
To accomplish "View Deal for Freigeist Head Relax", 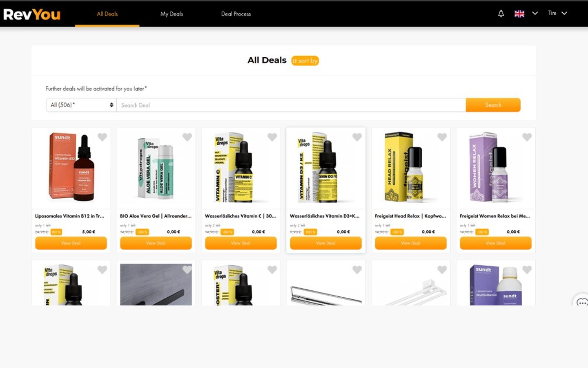I will point(411,243).
